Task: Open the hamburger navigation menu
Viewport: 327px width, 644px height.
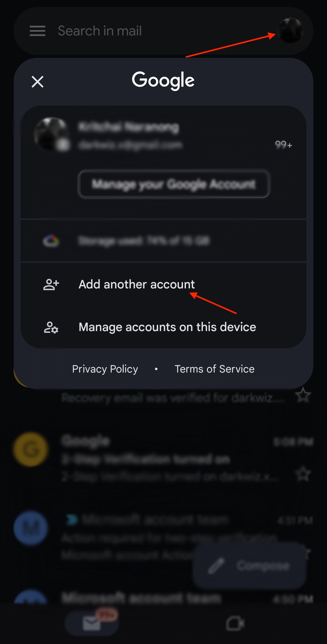Action: point(37,31)
